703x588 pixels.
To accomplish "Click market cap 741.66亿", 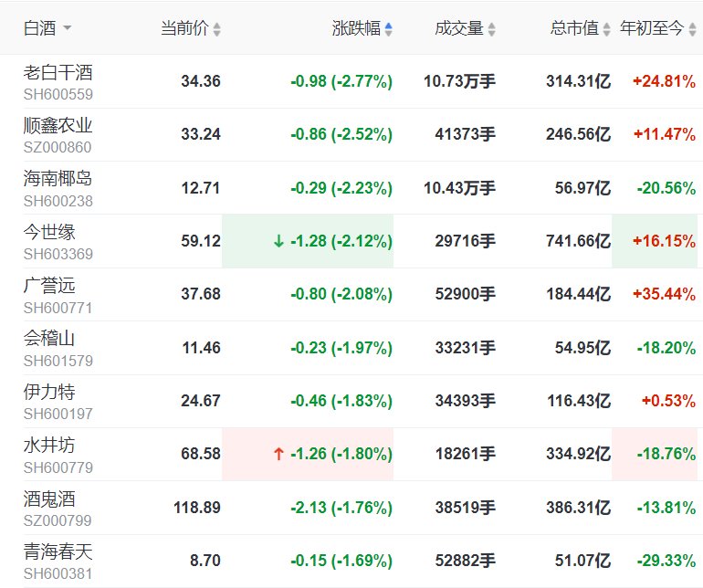I will point(578,241).
